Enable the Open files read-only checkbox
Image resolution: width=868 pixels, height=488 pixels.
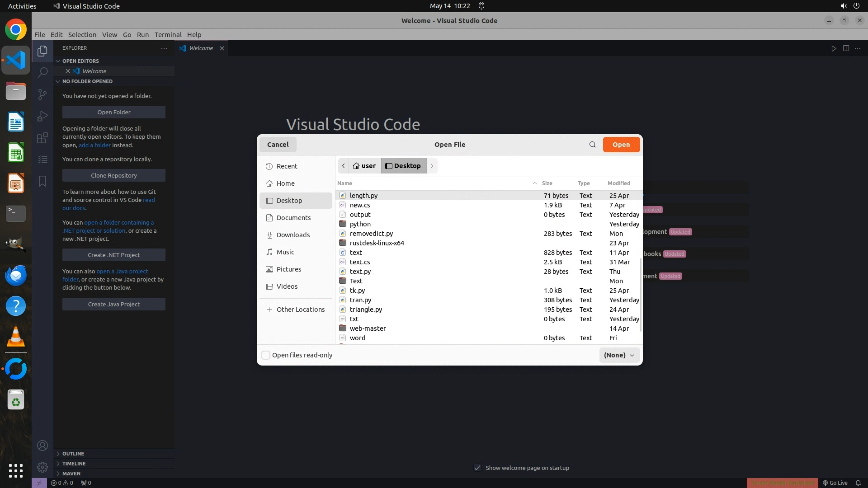pos(266,355)
